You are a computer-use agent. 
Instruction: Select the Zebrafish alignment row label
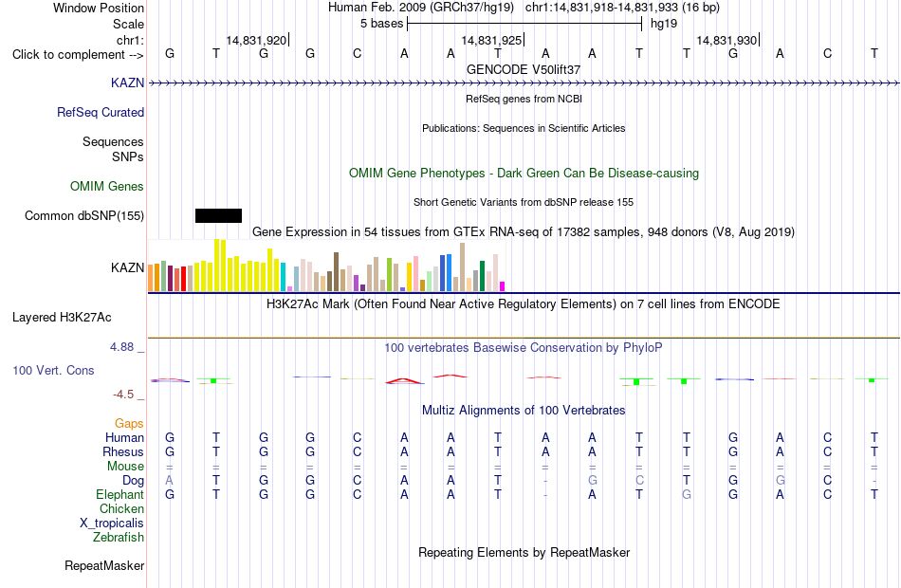119,537
